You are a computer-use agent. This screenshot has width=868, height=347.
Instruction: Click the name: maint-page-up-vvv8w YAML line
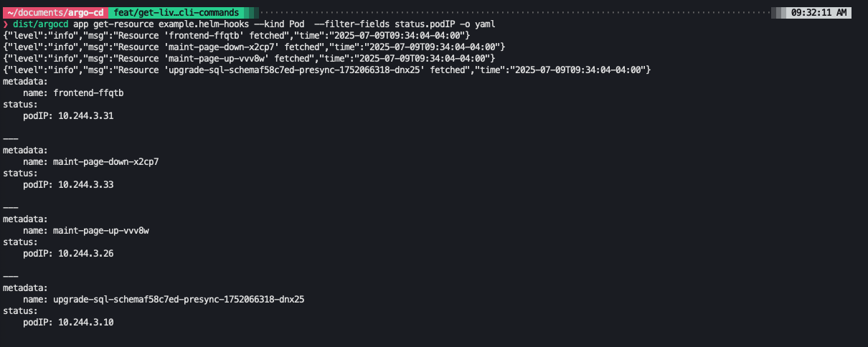click(85, 230)
